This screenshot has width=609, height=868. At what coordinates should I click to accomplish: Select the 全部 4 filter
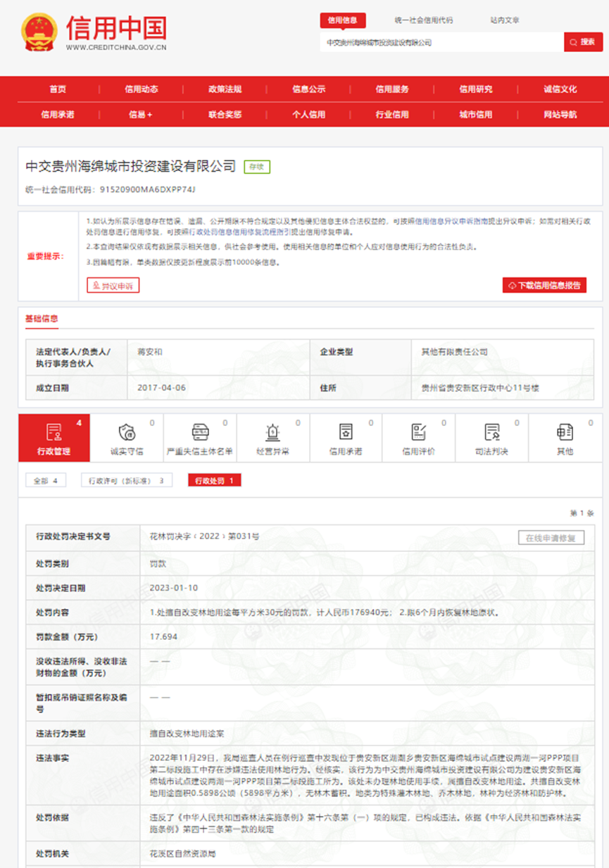46,480
